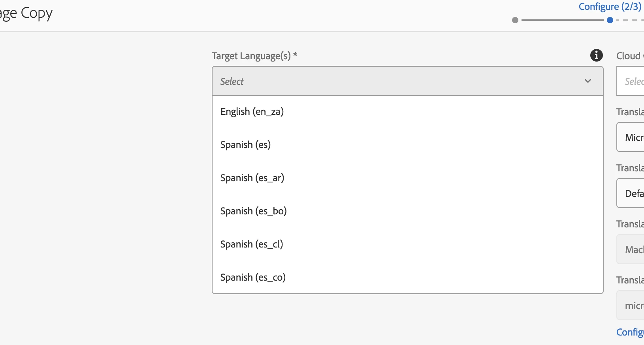Open the Cloud configuration Select dropdown
The image size is (644, 345).
[x=633, y=81]
